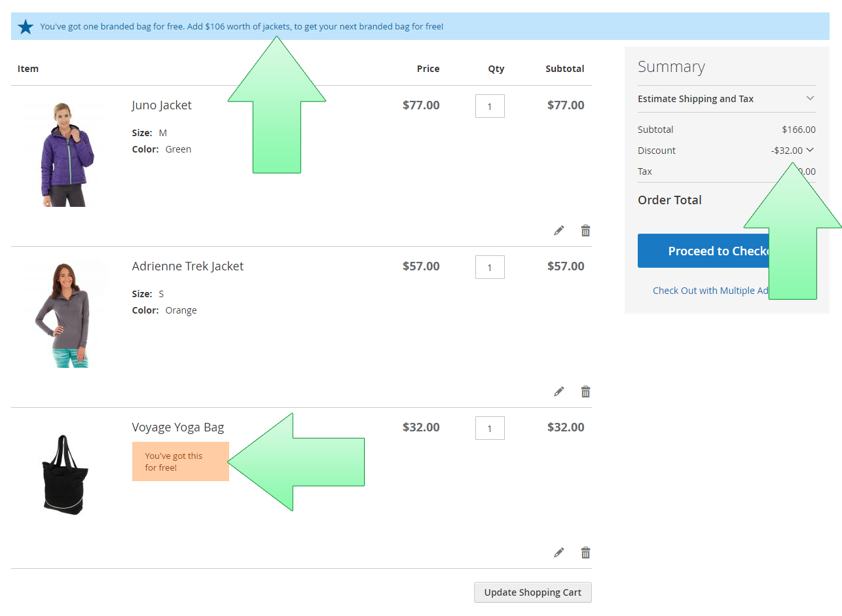Click the Juno Jacket color value Green
The height and width of the screenshot is (616, 842).
coord(178,149)
